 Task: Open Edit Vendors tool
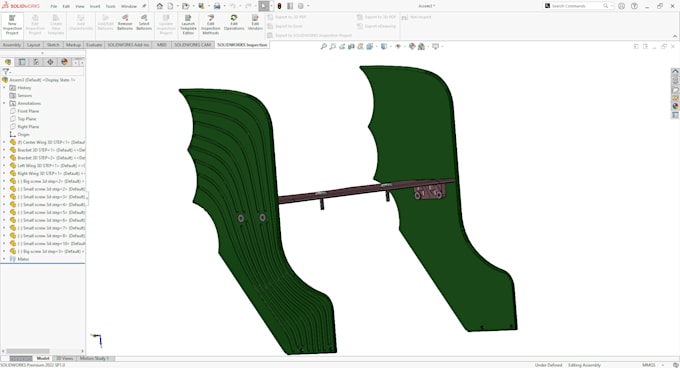[x=255, y=23]
